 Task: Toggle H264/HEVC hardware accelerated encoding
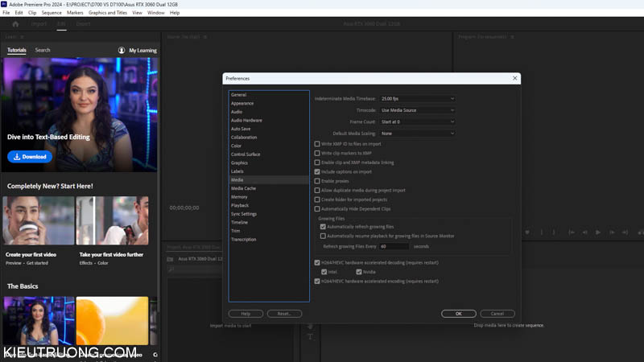point(317,281)
